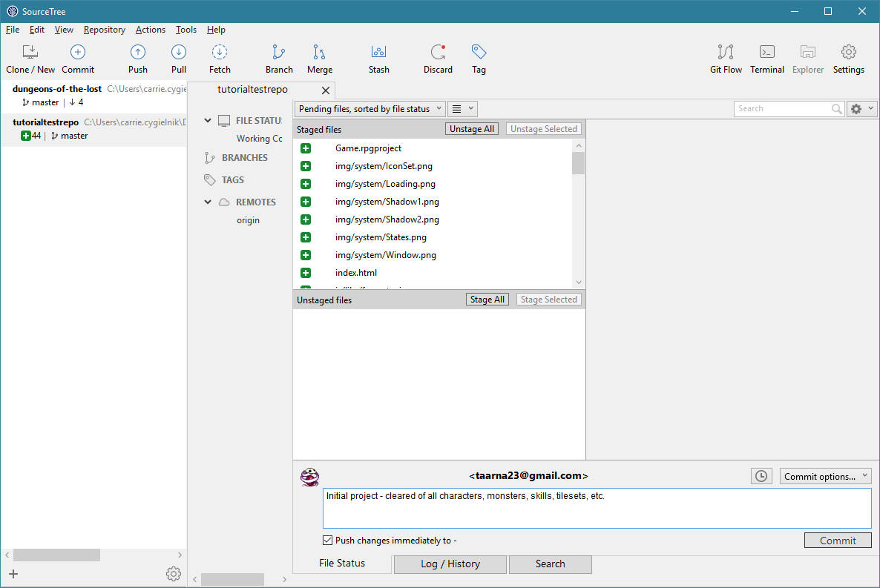Click the green plus icon beside index.html
Image resolution: width=880 pixels, height=588 pixels.
tap(305, 273)
